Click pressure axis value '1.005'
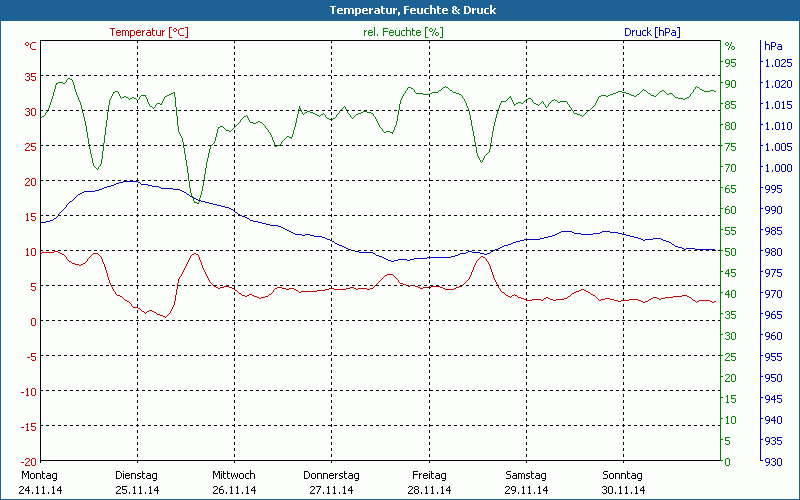The height and width of the screenshot is (500, 800). coord(778,147)
